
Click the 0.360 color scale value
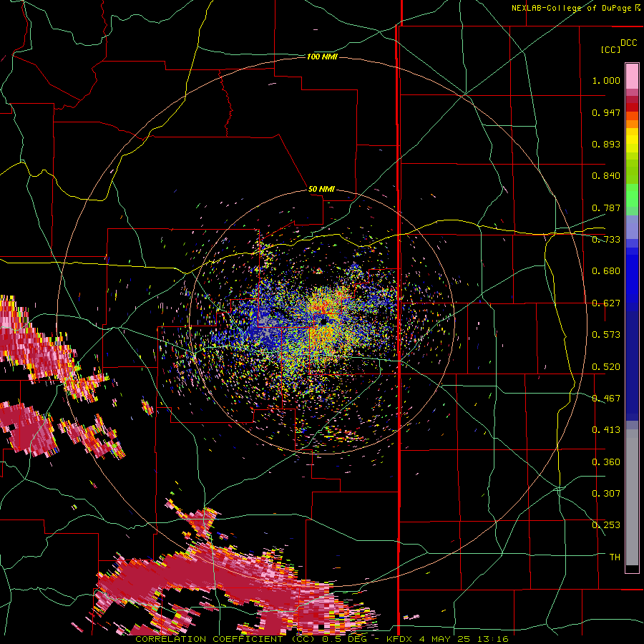tap(606, 462)
